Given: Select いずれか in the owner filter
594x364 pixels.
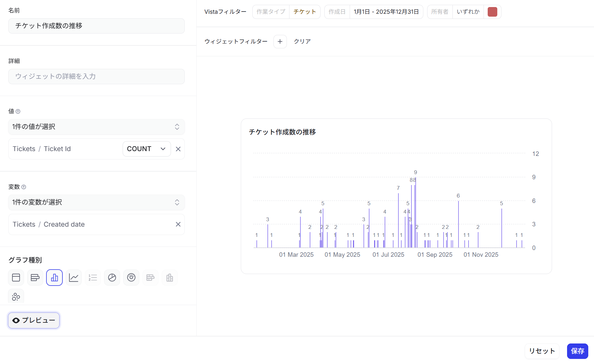Looking at the screenshot, I should pos(468,12).
